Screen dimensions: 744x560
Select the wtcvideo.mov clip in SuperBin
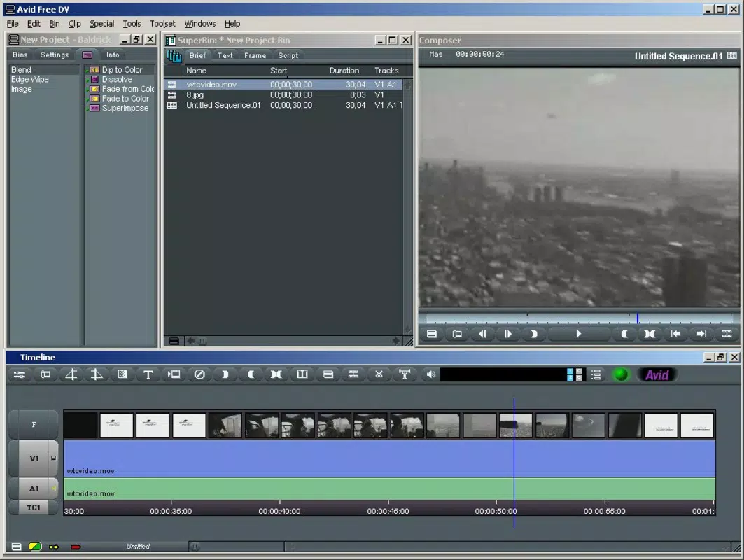tap(283, 85)
